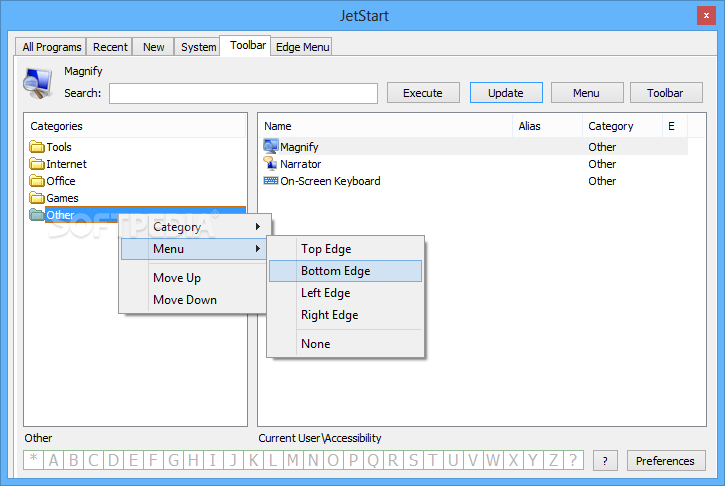Filter programs by letter W

pyautogui.click(x=493, y=460)
